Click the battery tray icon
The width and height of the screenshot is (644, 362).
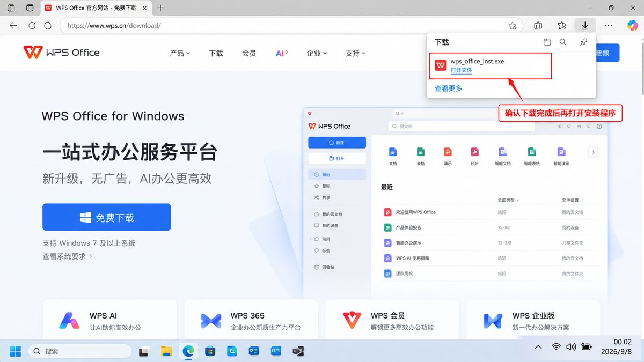[x=587, y=347]
